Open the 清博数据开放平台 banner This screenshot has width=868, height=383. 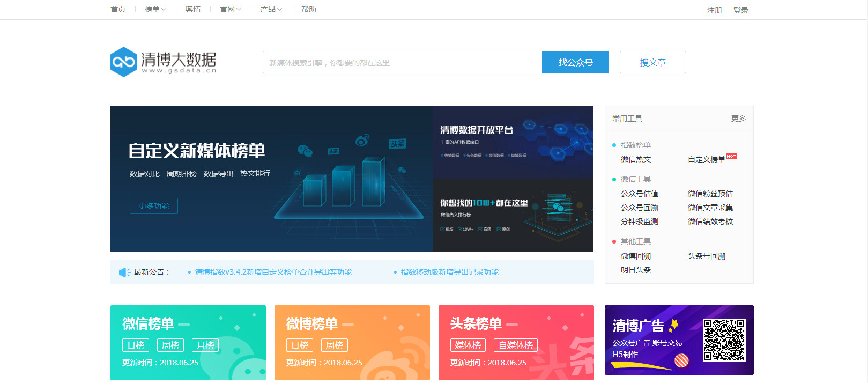click(x=513, y=142)
